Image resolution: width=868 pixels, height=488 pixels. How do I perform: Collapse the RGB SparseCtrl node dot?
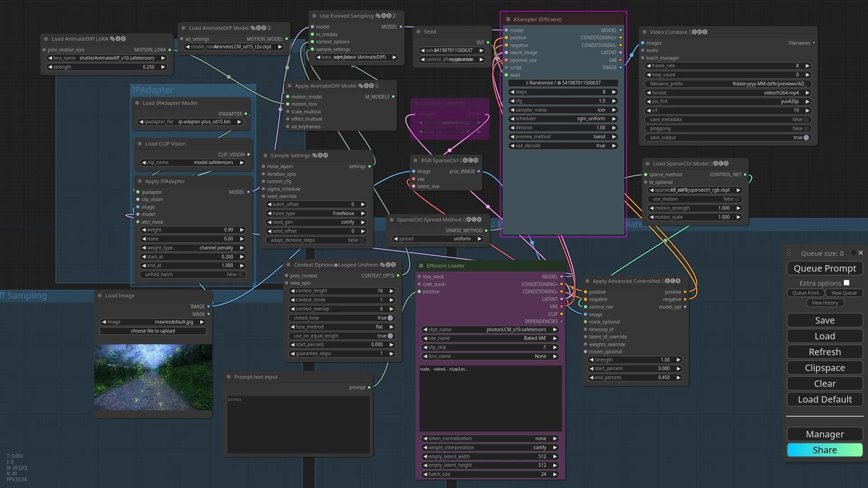point(415,160)
